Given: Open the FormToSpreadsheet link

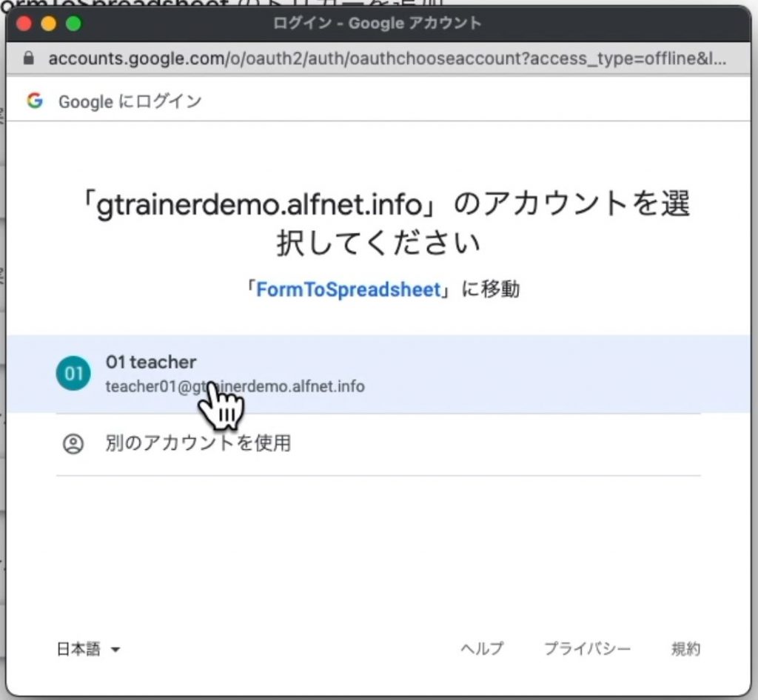Looking at the screenshot, I should (348, 289).
